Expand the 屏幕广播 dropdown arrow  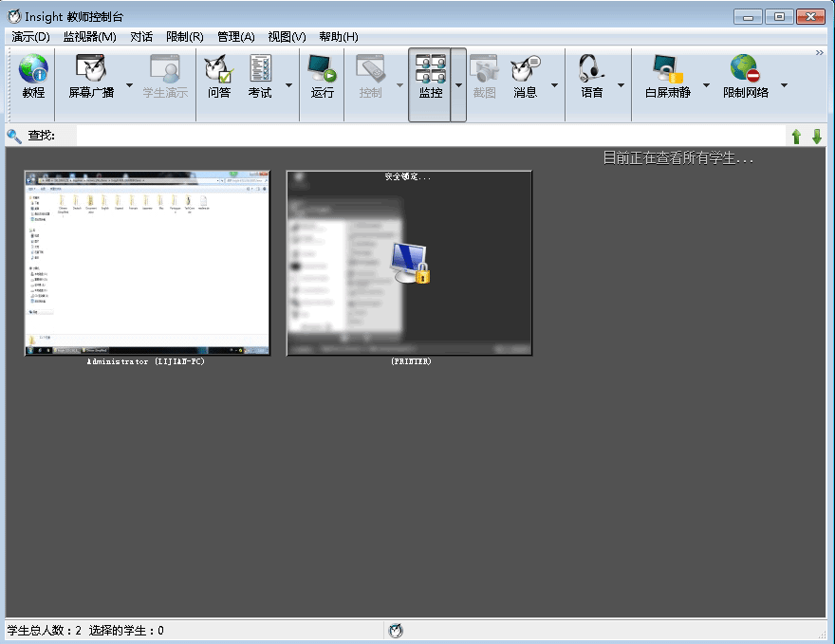click(x=129, y=85)
